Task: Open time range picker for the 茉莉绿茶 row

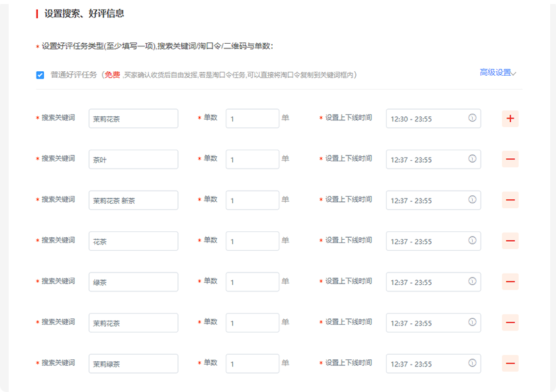Action: [x=425, y=364]
